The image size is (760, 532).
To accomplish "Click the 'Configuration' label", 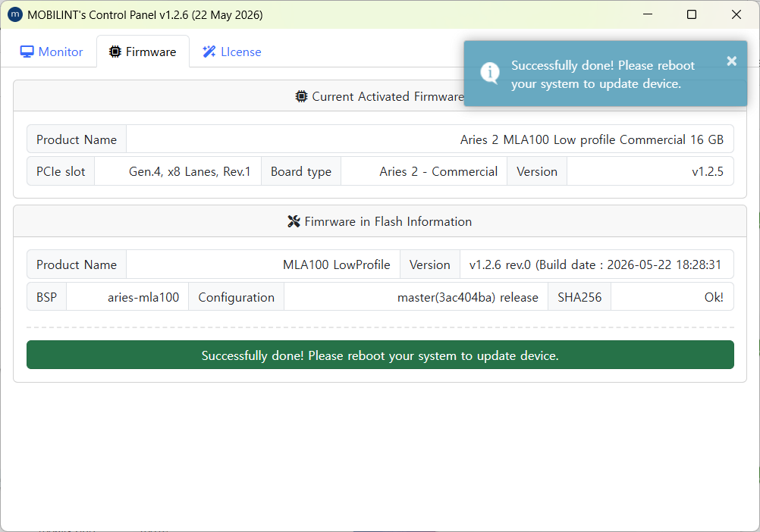I will tap(236, 297).
